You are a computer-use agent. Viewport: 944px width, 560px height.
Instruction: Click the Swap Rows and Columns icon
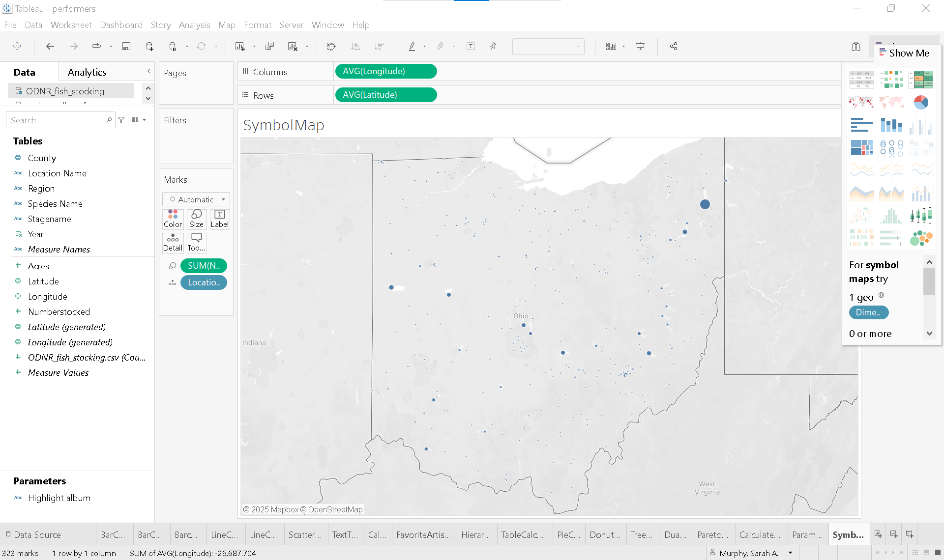[331, 46]
